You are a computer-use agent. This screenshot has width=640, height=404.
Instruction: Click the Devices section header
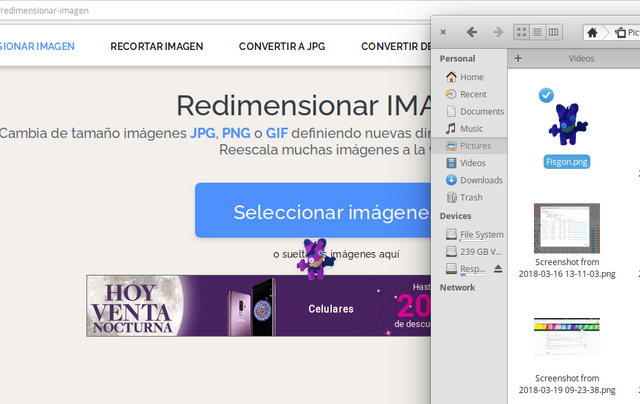[456, 216]
